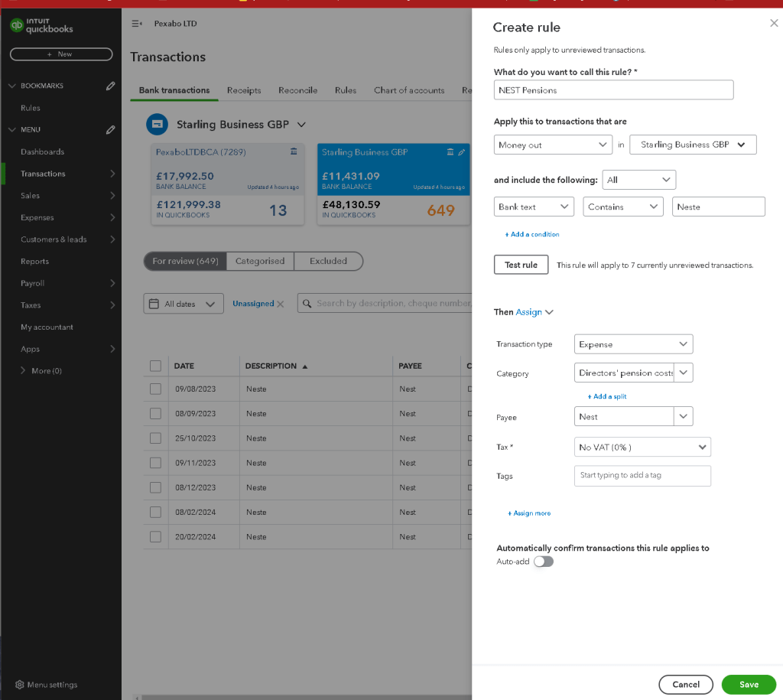
Task: Edit menu with the pencil icon
Action: 110,130
